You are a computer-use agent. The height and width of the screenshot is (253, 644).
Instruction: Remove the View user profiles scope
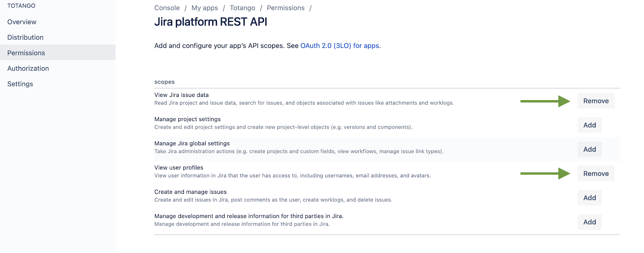[x=596, y=173]
